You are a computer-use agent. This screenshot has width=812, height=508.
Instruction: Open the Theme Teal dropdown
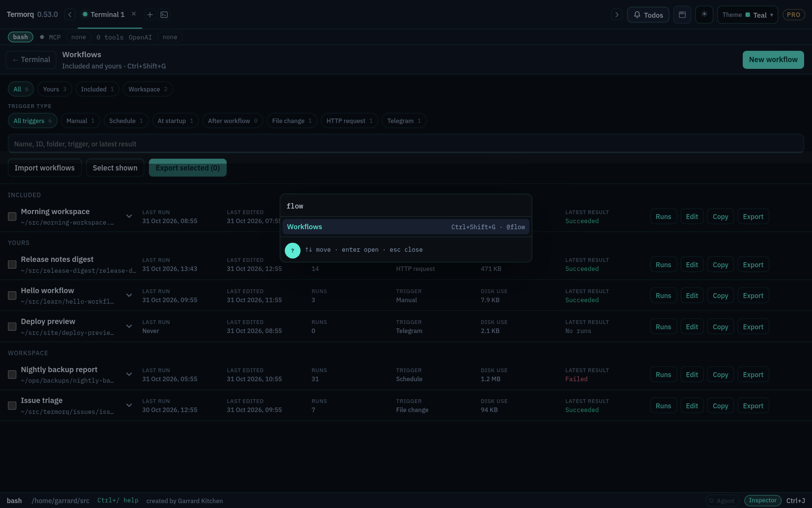coord(747,15)
